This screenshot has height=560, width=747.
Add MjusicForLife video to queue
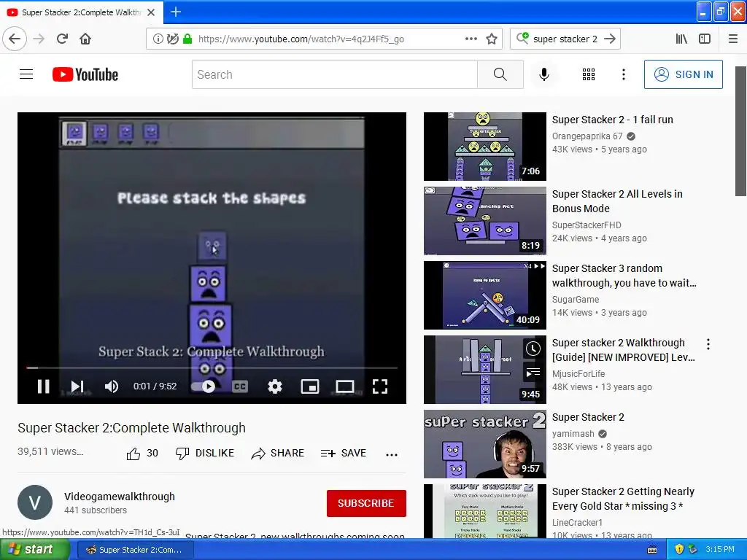pos(533,373)
